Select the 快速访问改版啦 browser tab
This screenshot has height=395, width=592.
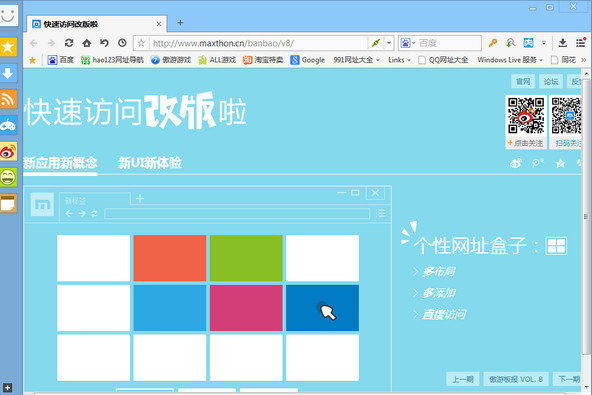(97, 24)
